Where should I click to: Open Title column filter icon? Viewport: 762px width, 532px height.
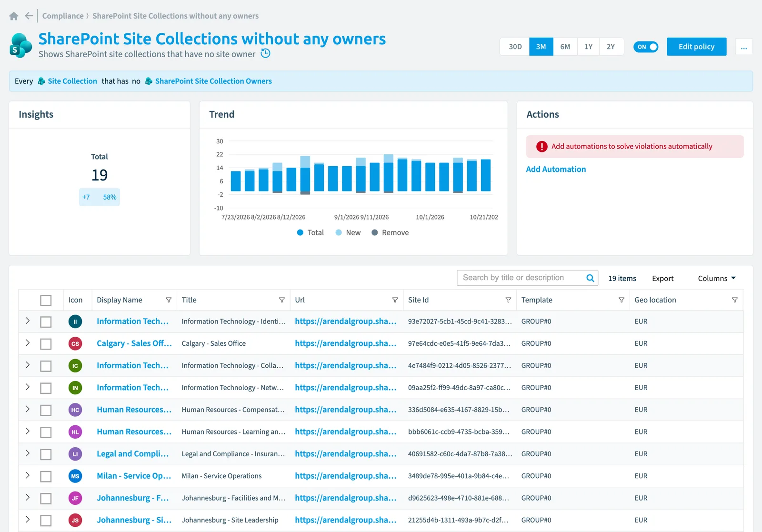tap(282, 300)
